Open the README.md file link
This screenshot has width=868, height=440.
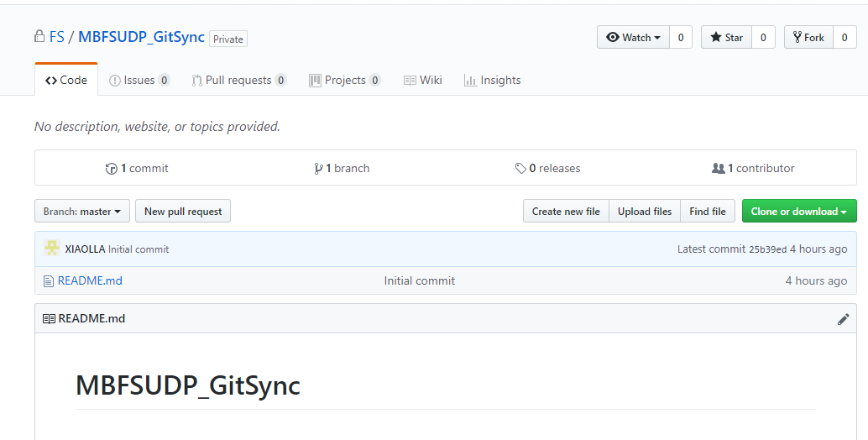(x=90, y=281)
